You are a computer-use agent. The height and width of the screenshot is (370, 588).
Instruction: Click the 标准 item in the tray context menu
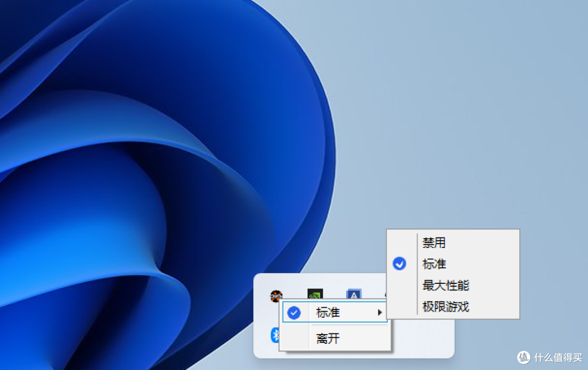334,312
